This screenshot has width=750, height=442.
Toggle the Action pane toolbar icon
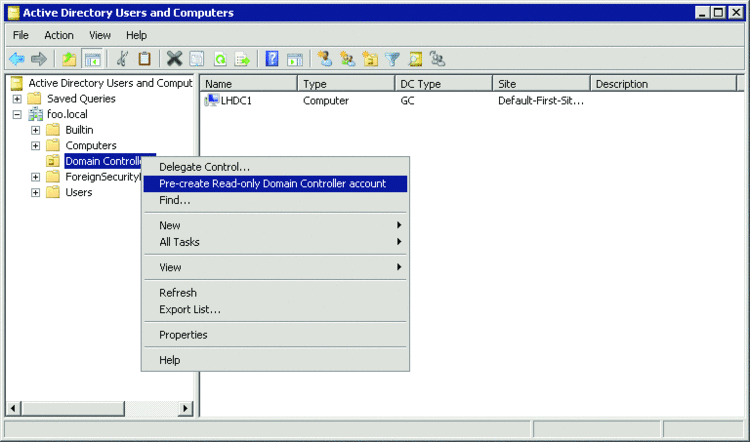[x=295, y=59]
